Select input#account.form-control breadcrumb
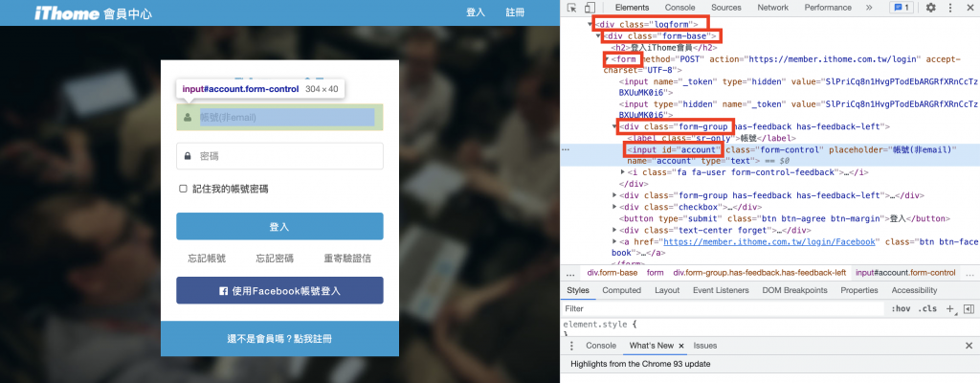The image size is (980, 383). coord(905,273)
